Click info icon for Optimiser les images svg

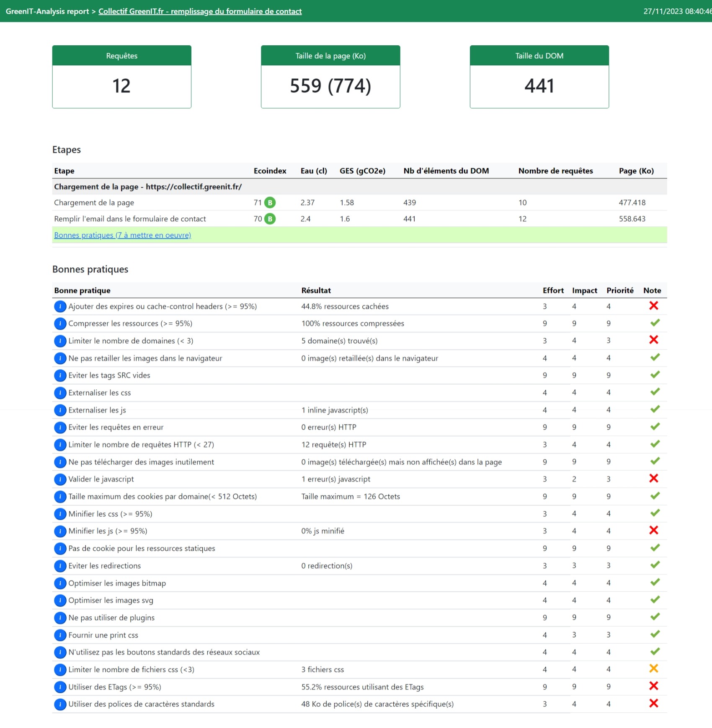(60, 600)
